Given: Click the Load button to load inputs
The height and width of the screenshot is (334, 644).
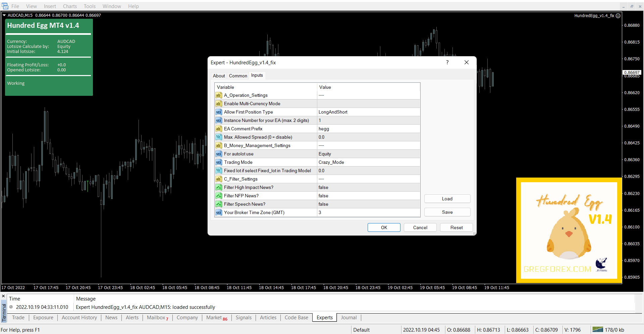Looking at the screenshot, I should point(447,199).
